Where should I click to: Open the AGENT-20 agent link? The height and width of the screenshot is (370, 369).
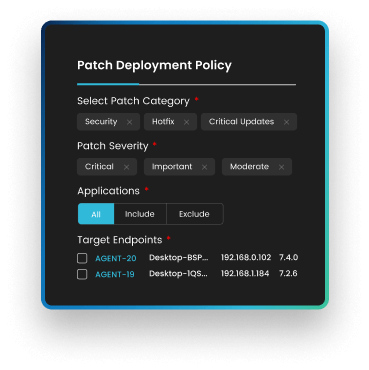(116, 258)
